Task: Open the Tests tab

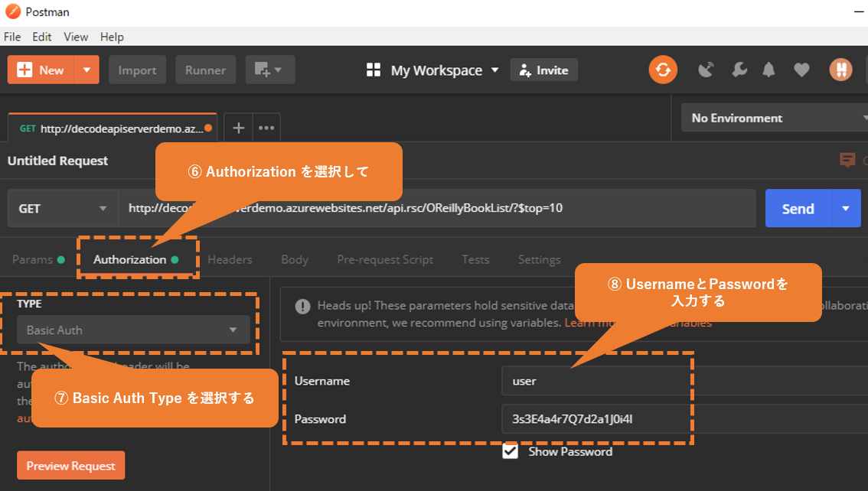Action: [x=475, y=259]
